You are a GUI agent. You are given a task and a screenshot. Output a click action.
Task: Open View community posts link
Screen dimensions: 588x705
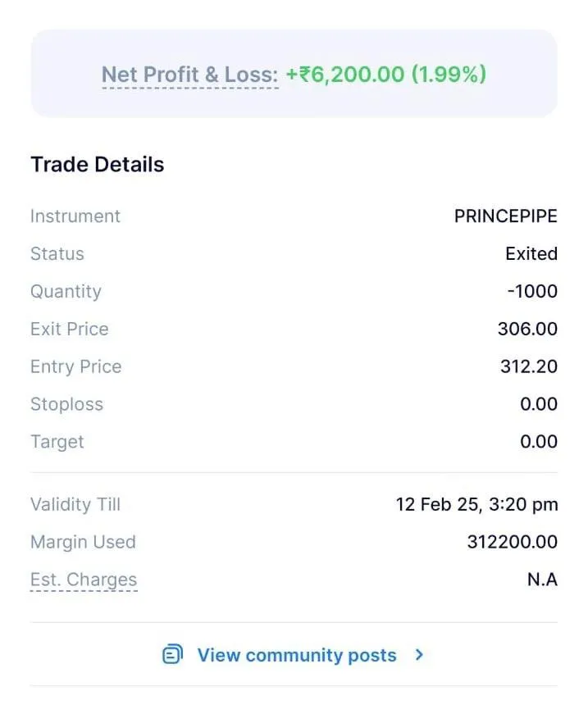point(297,655)
